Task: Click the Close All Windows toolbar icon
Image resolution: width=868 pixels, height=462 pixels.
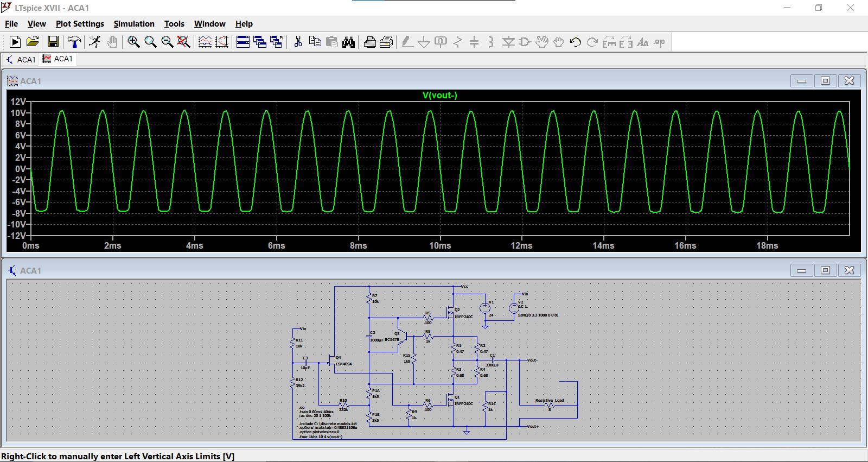Action: pos(277,42)
